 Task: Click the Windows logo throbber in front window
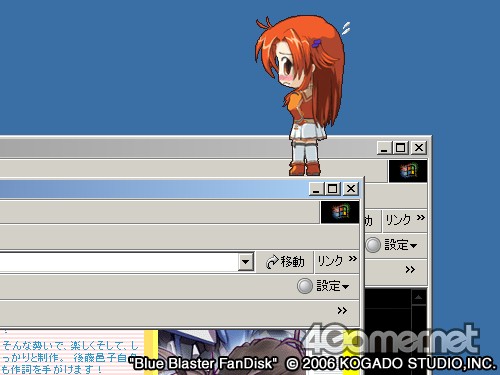pyautogui.click(x=340, y=212)
